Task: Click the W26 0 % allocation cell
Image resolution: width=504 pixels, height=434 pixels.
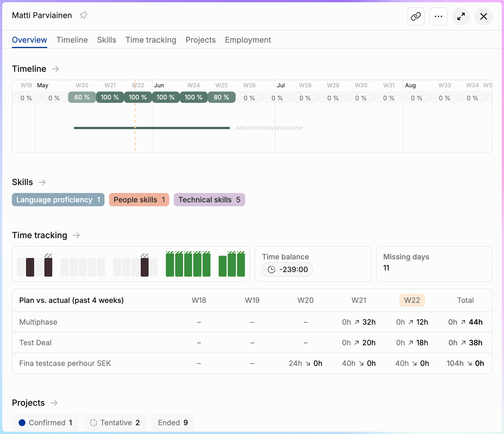Action: [x=249, y=98]
